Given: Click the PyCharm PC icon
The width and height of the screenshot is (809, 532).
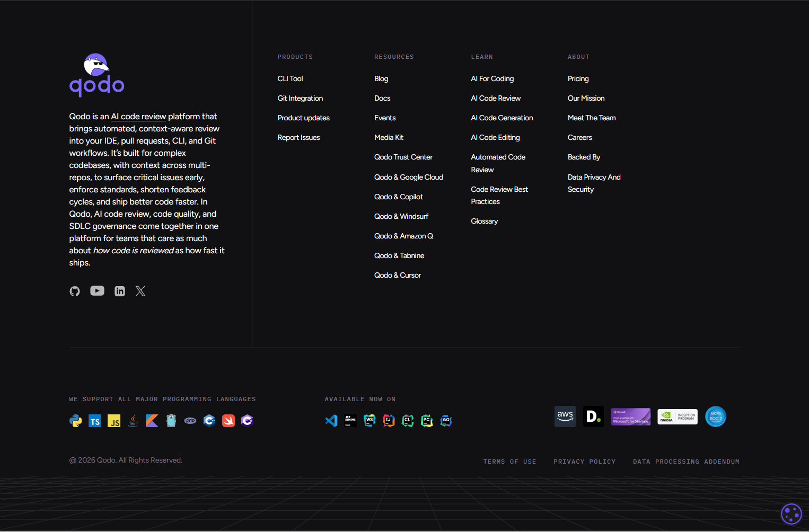Looking at the screenshot, I should 427,421.
